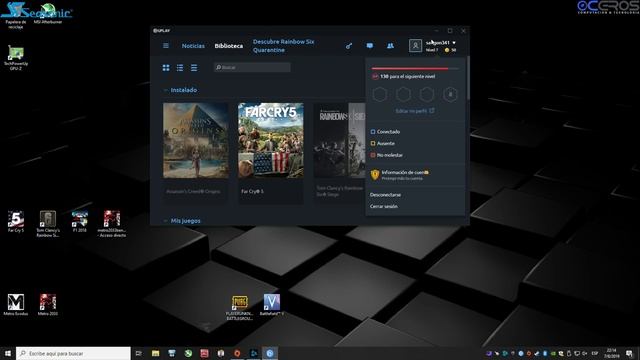
Task: Switch to the Noticias tab
Action: click(193, 46)
